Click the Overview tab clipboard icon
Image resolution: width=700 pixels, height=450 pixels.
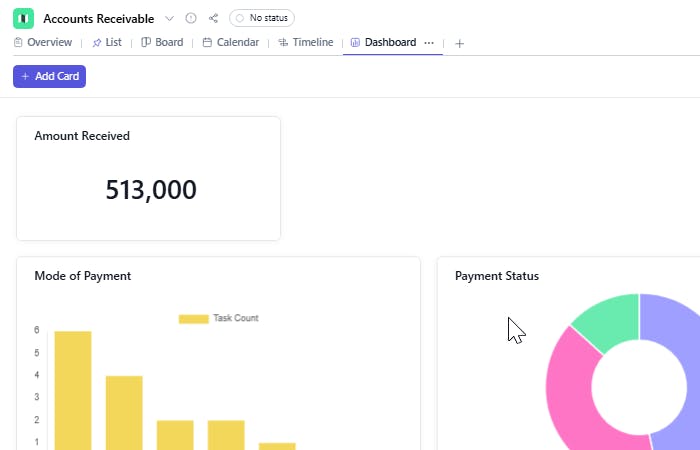coord(18,42)
